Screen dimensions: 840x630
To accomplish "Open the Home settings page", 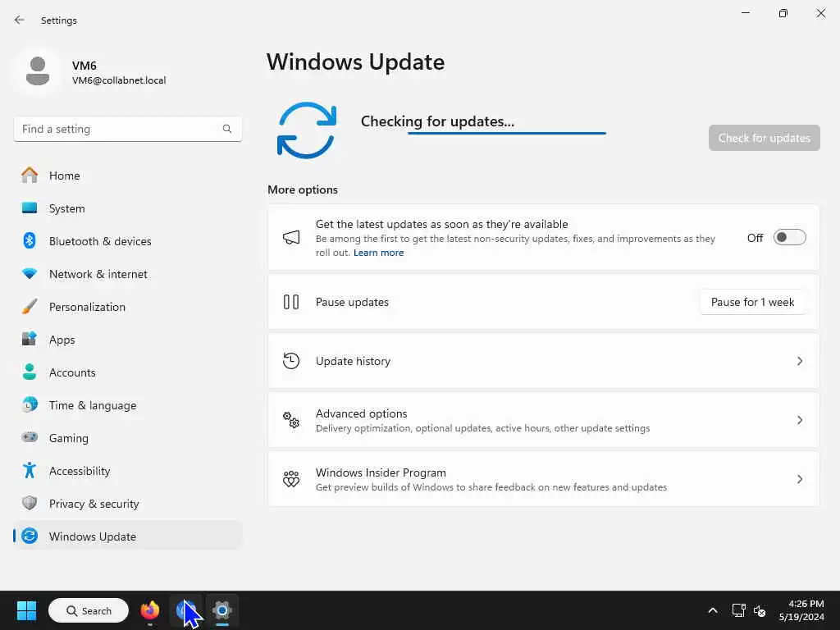I will [127, 176].
